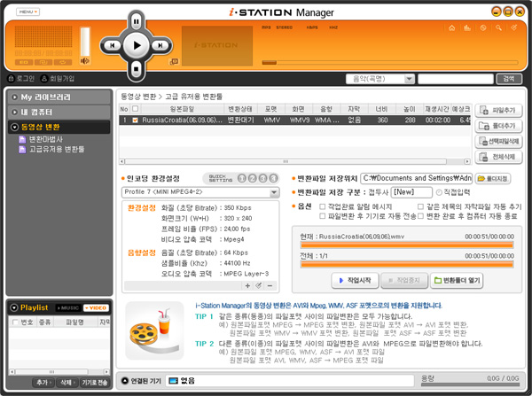532x396 pixels.
Task: Click the 파일추가 add file button
Action: (498, 111)
